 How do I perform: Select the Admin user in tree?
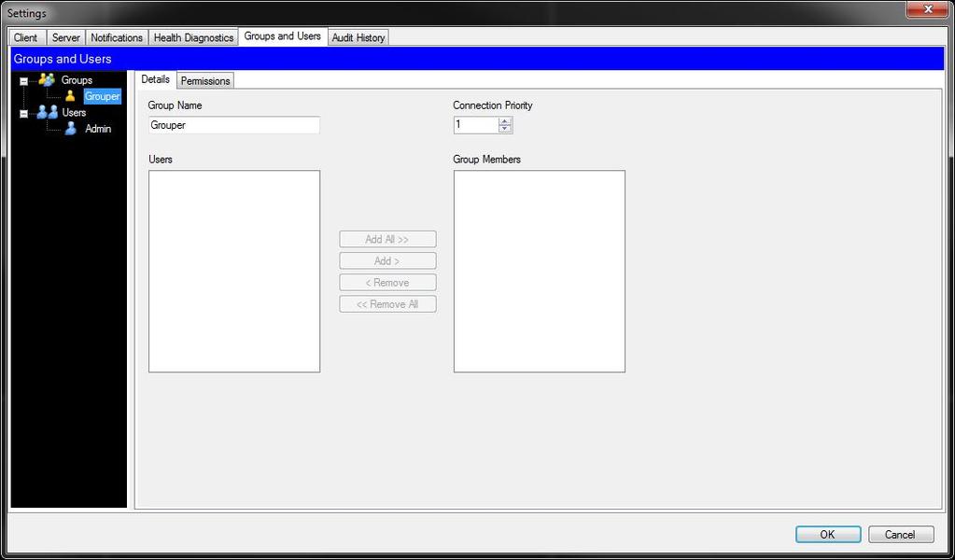98,129
